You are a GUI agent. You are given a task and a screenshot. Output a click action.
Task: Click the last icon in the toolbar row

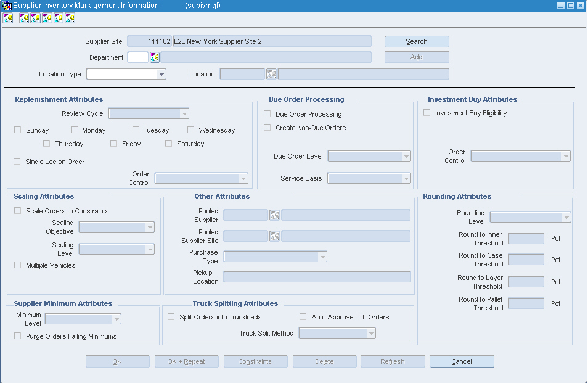coord(70,18)
